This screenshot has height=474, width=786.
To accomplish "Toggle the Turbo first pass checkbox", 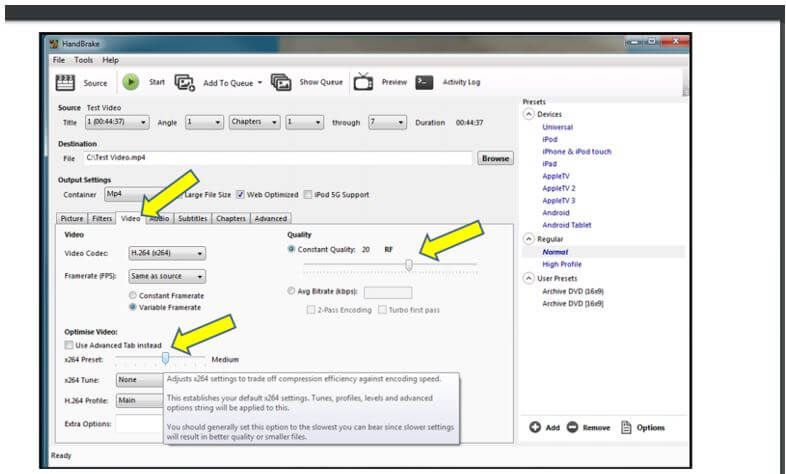I will (382, 310).
